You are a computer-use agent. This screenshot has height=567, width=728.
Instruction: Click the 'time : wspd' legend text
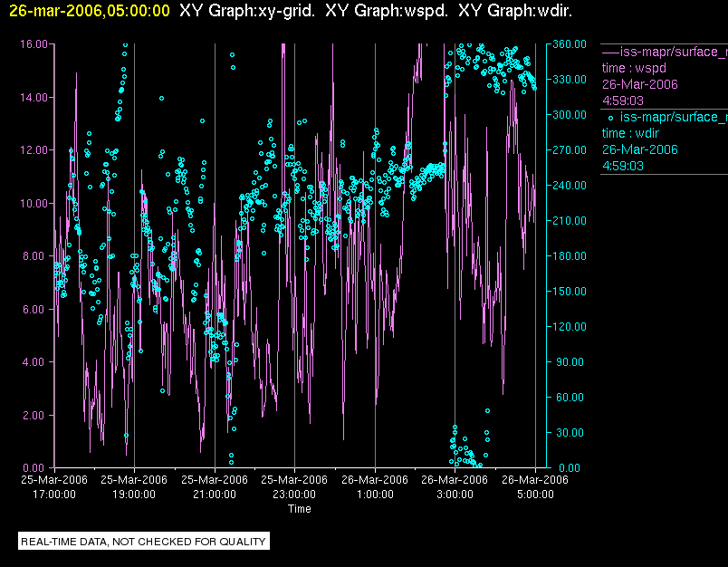pyautogui.click(x=634, y=68)
